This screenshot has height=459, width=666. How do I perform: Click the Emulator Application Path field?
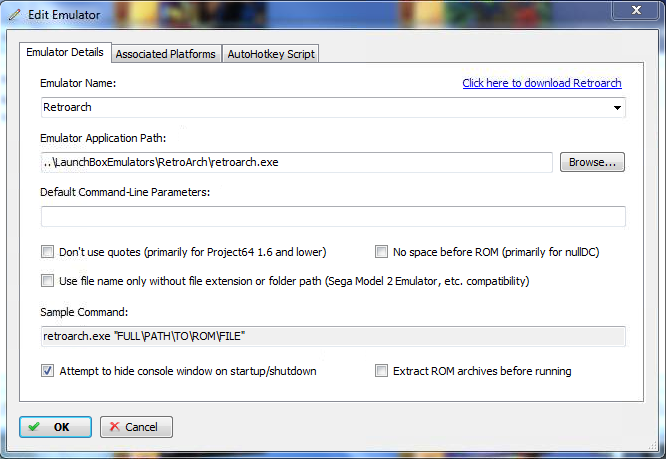(296, 162)
